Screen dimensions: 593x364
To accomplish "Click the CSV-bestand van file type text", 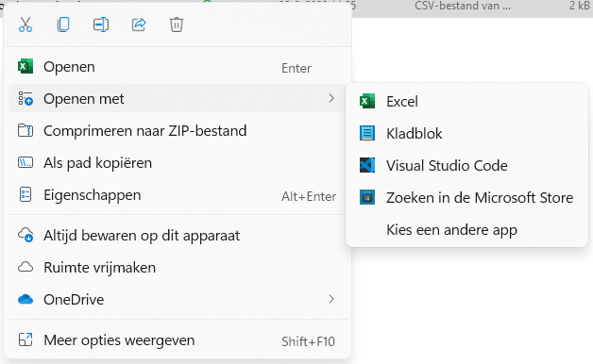I will [x=462, y=6].
